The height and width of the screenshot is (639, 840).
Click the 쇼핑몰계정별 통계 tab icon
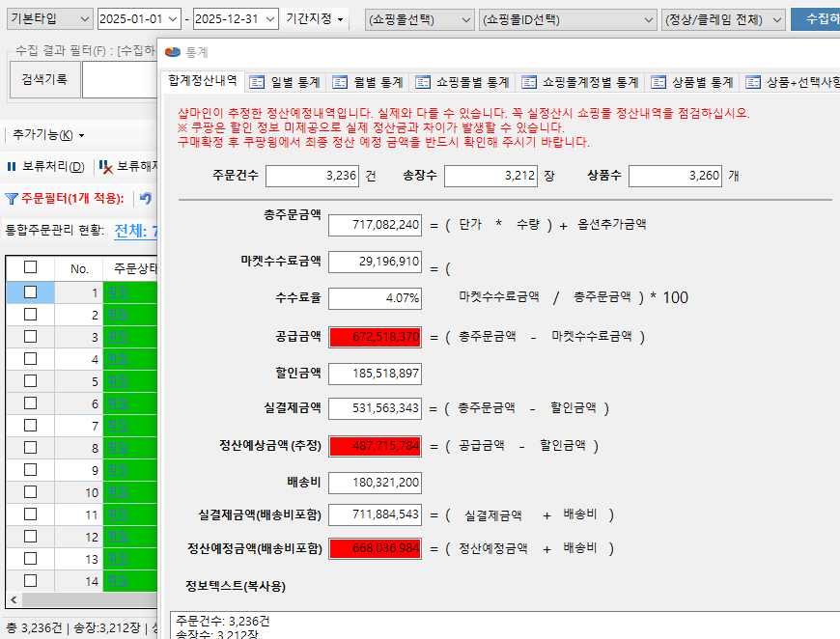528,82
